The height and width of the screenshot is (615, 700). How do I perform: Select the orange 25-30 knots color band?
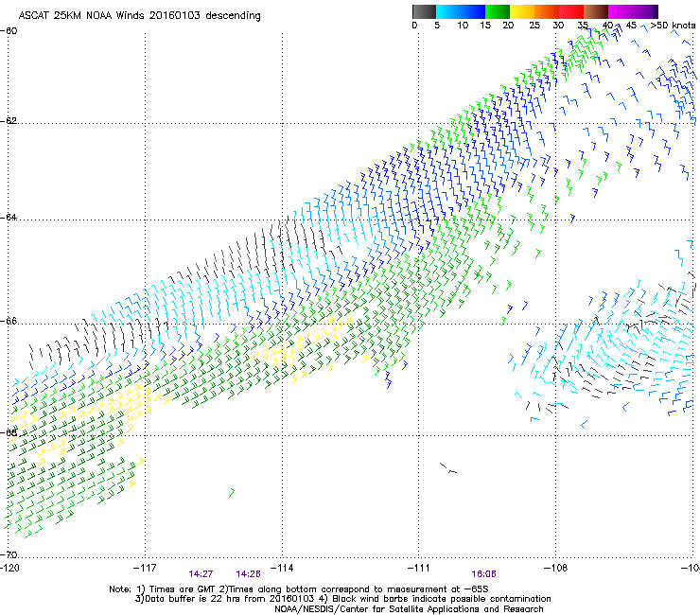(x=547, y=11)
